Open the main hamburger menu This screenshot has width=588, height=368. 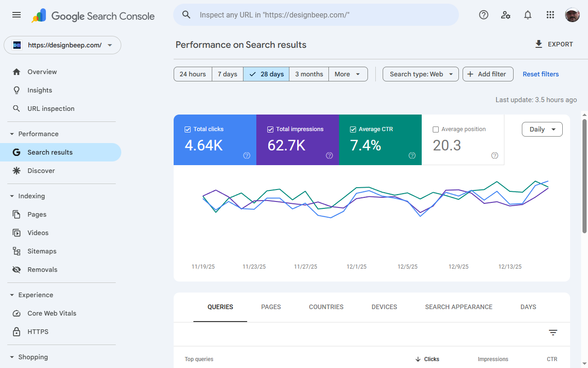17,15
